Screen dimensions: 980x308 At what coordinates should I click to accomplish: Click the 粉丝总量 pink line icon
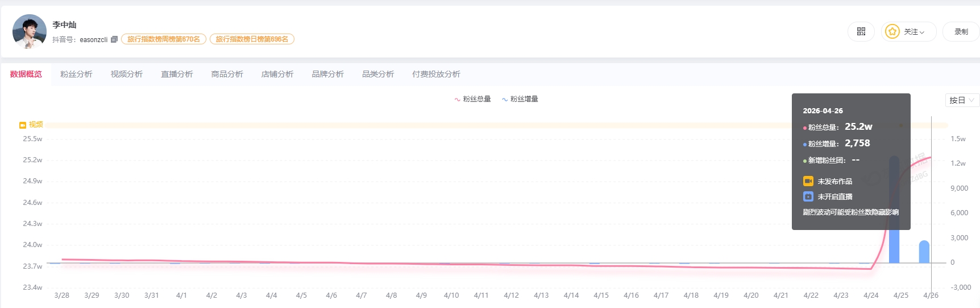[x=457, y=100]
